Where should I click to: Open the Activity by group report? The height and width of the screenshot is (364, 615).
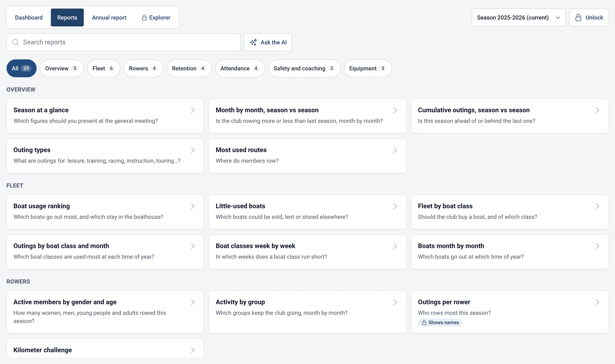pyautogui.click(x=307, y=312)
